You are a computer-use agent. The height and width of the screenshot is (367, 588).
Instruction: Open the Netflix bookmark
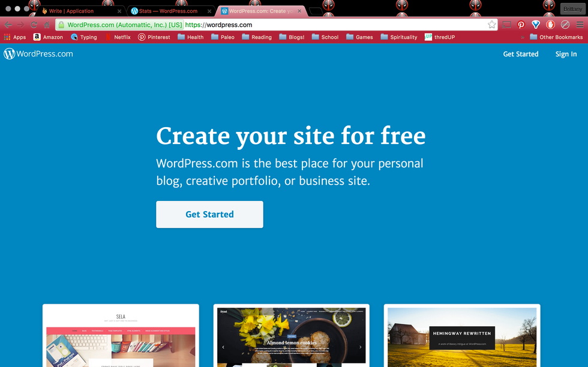pyautogui.click(x=118, y=37)
